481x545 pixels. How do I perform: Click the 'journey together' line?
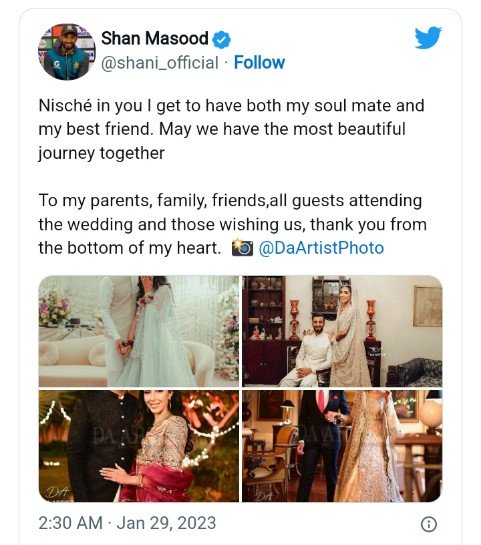(101, 153)
